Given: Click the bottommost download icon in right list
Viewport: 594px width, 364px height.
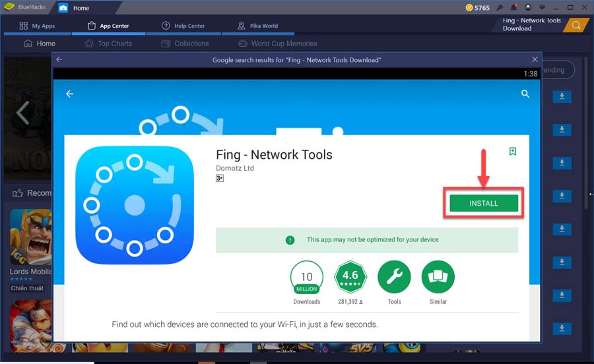Looking at the screenshot, I should coord(562,328).
